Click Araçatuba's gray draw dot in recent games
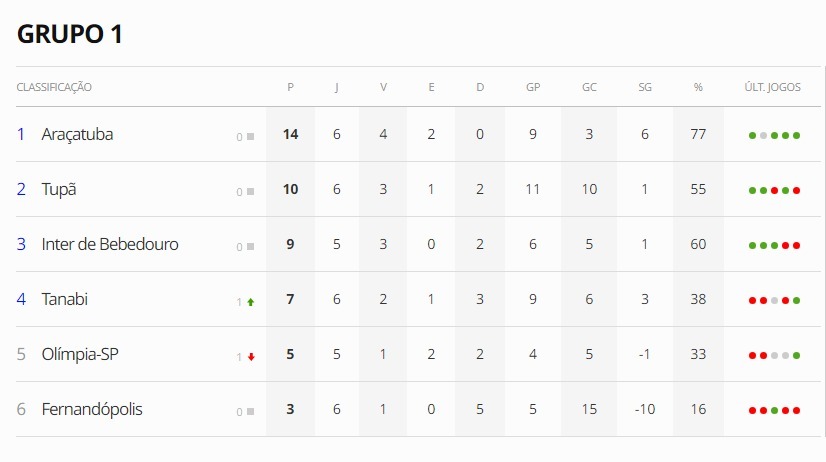 (x=763, y=135)
